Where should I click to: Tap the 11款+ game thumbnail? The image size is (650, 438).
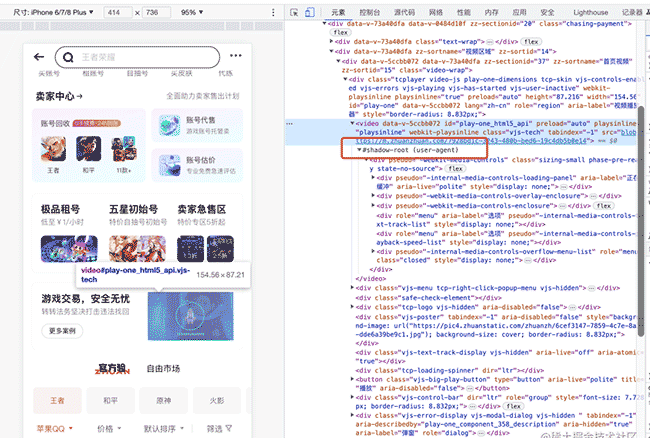(x=124, y=149)
